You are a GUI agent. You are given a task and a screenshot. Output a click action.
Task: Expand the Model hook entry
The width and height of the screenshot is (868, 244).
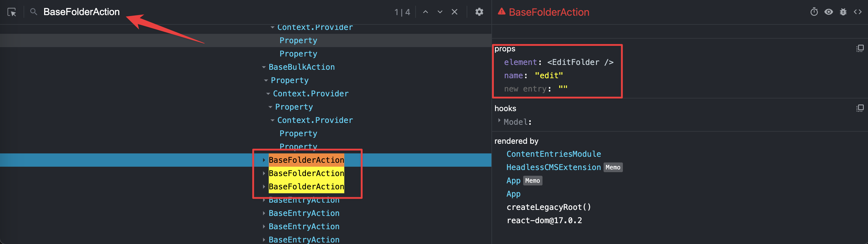click(x=499, y=121)
